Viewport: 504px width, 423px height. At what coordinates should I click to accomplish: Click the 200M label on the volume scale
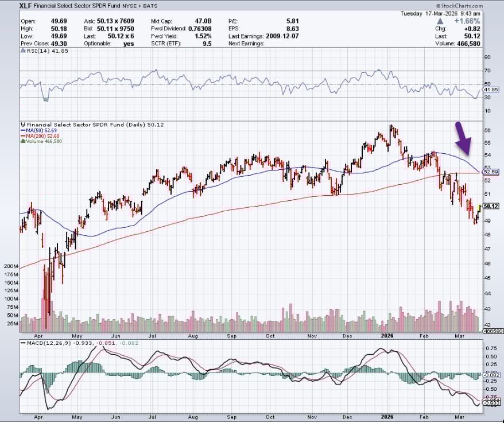pyautogui.click(x=11, y=266)
